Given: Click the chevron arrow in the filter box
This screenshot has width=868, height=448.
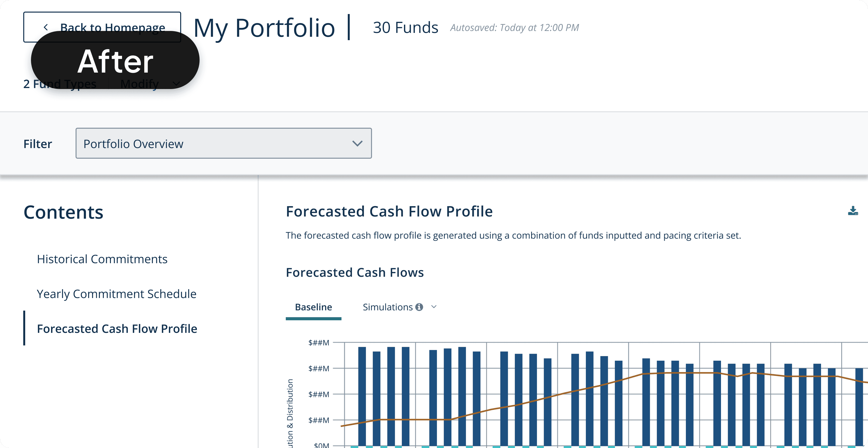Looking at the screenshot, I should click(357, 144).
